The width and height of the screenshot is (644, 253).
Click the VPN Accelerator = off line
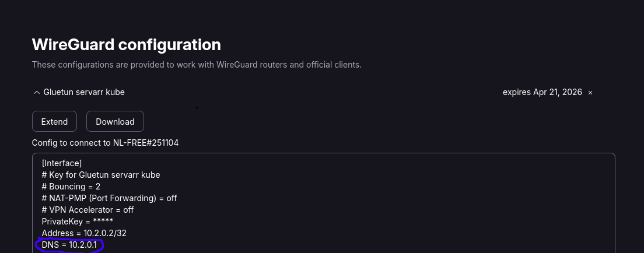tap(88, 210)
